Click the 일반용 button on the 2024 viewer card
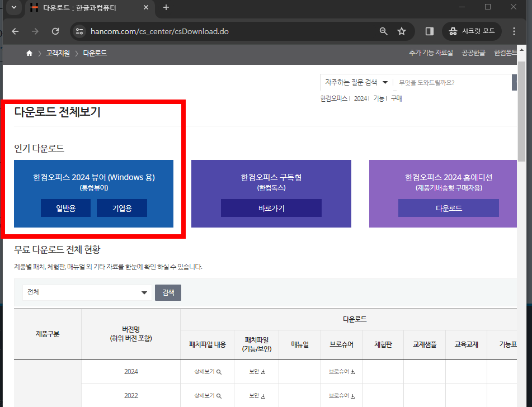This screenshot has width=532, height=407. [65, 207]
